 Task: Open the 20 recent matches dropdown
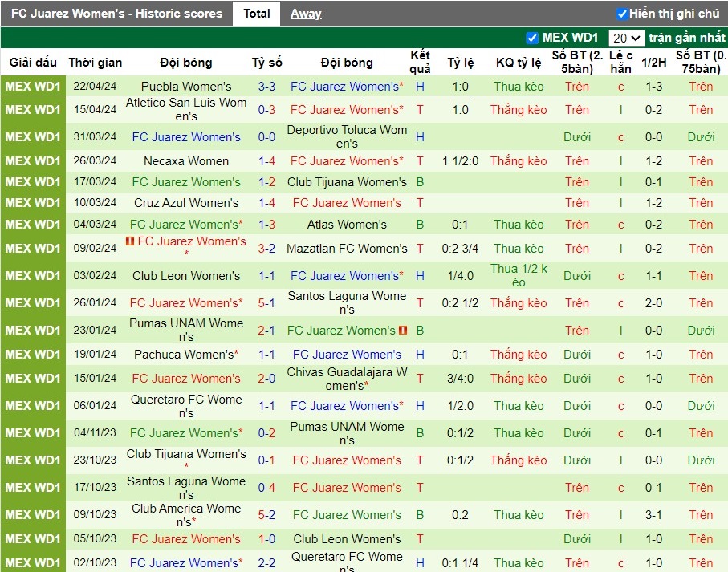(x=626, y=38)
